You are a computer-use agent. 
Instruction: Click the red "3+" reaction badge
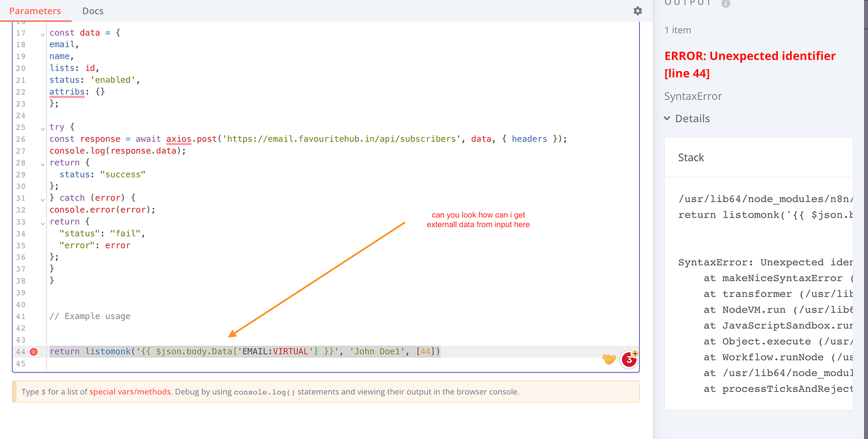[628, 359]
